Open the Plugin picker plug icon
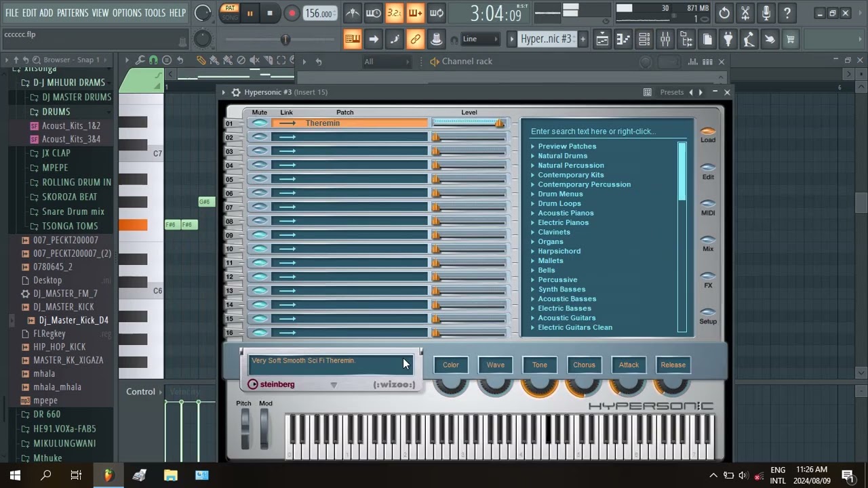Viewport: 868px width, 488px height. 728,39
